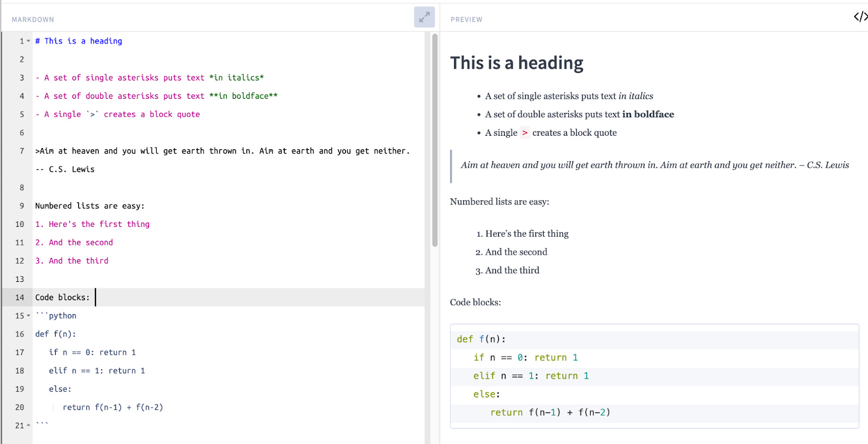The image size is (868, 444).
Task: Click 'return f(n-1) + f(n-2)' in the preview code
Action: [550, 413]
